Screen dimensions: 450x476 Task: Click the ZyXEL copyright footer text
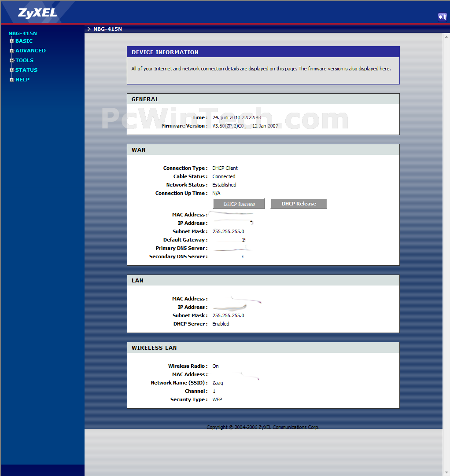pos(263,427)
